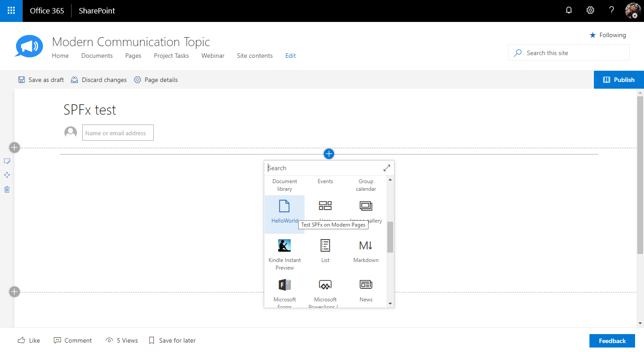Screen dimensions: 644x352
Task: Toggle Save for later bookmark
Action: pyautogui.click(x=172, y=340)
